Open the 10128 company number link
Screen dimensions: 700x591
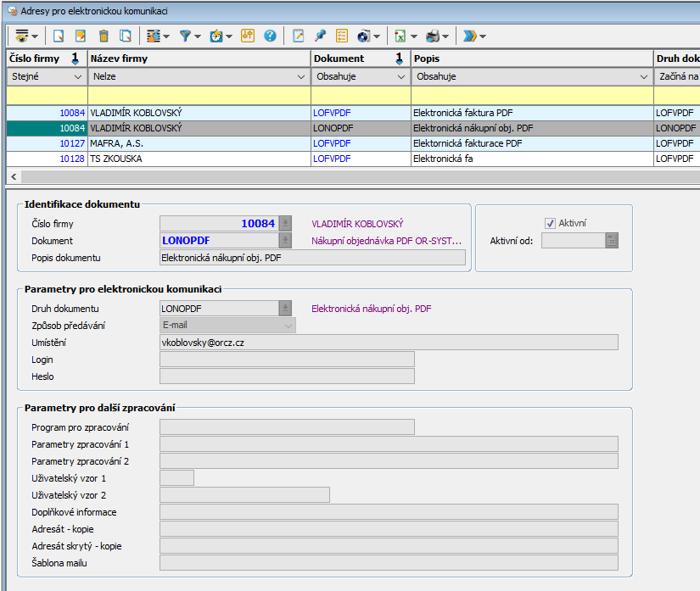(x=72, y=159)
